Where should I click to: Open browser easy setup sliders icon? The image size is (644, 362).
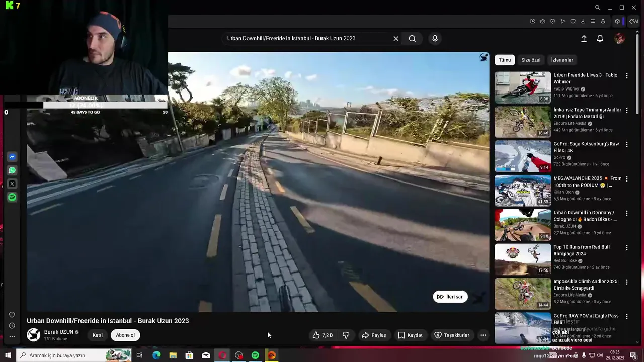(593, 21)
